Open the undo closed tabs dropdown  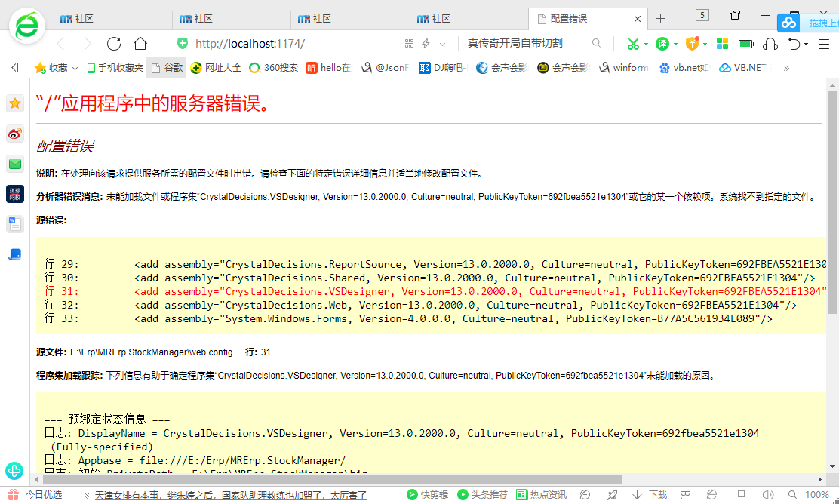point(806,45)
